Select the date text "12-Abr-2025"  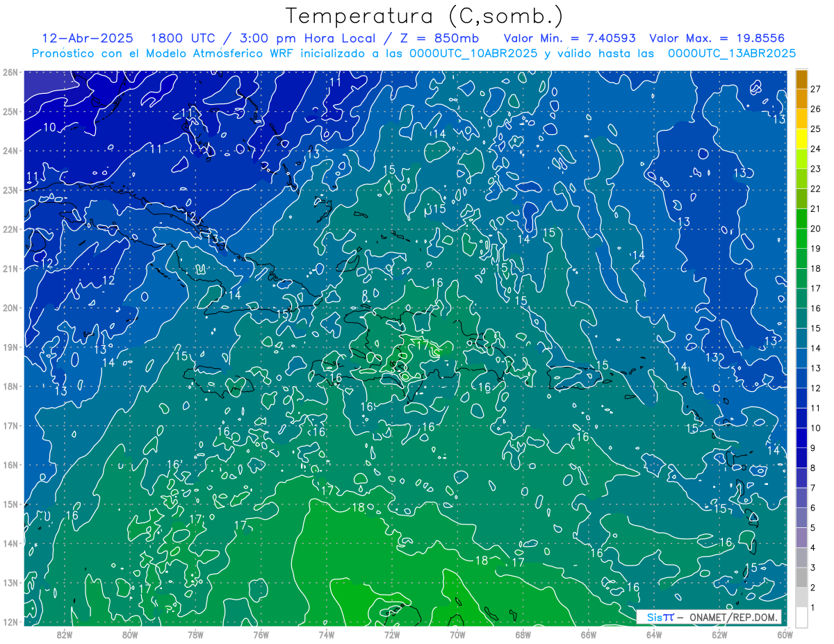pyautogui.click(x=88, y=38)
